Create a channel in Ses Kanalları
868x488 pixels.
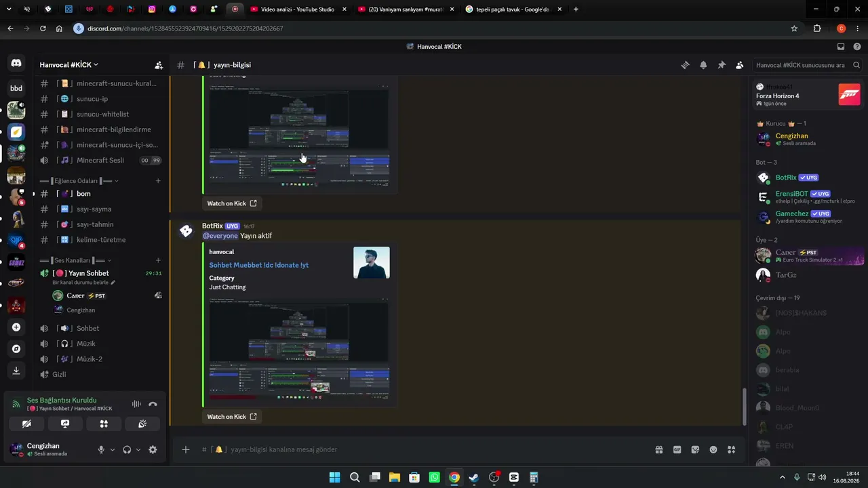158,260
